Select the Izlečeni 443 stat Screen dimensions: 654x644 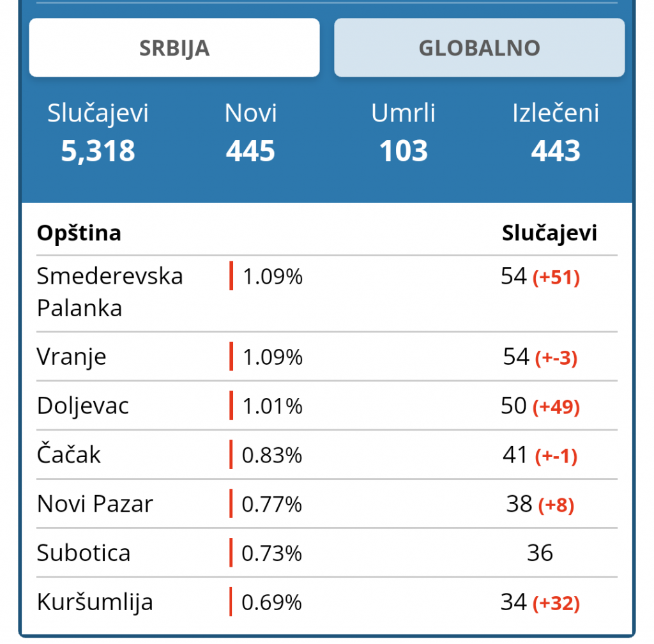556,132
